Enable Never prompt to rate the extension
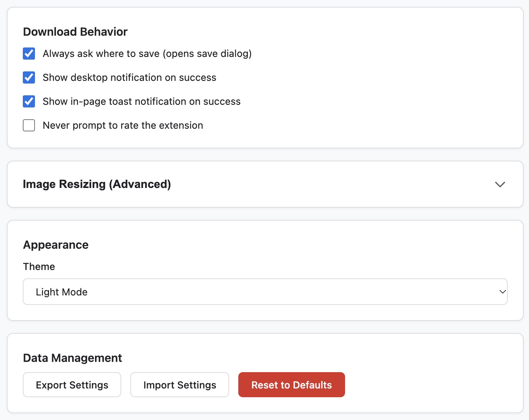This screenshot has height=420, width=529. pos(29,125)
